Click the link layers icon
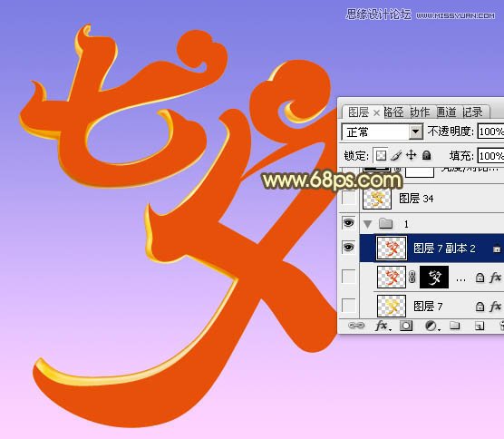 point(356,326)
